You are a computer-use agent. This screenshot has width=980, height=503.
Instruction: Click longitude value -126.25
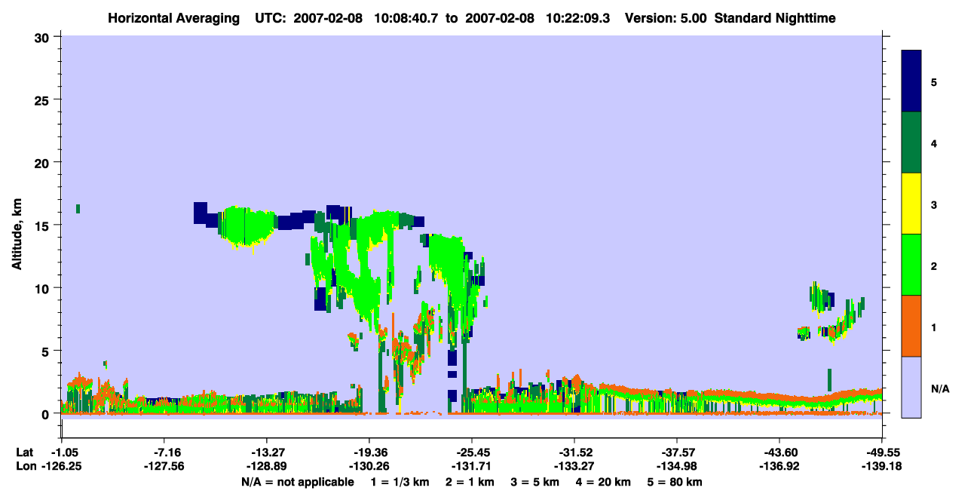[x=62, y=466]
